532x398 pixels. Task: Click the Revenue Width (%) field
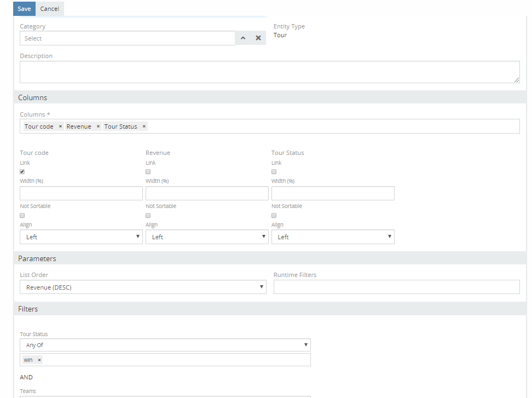point(207,193)
